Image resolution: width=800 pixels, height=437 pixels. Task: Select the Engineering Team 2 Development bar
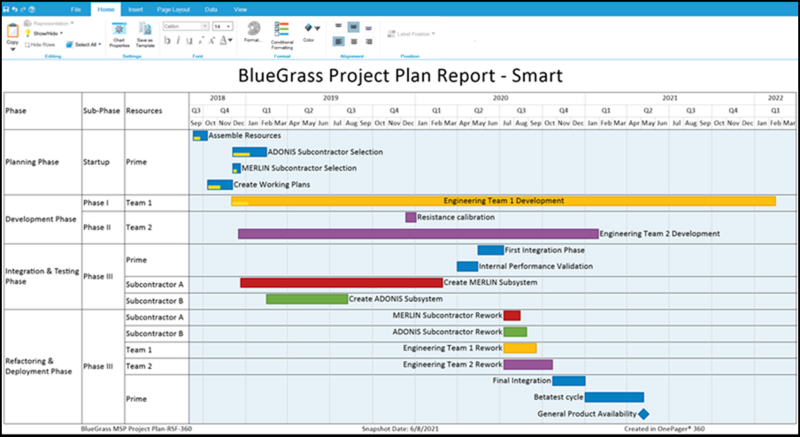tap(418, 234)
